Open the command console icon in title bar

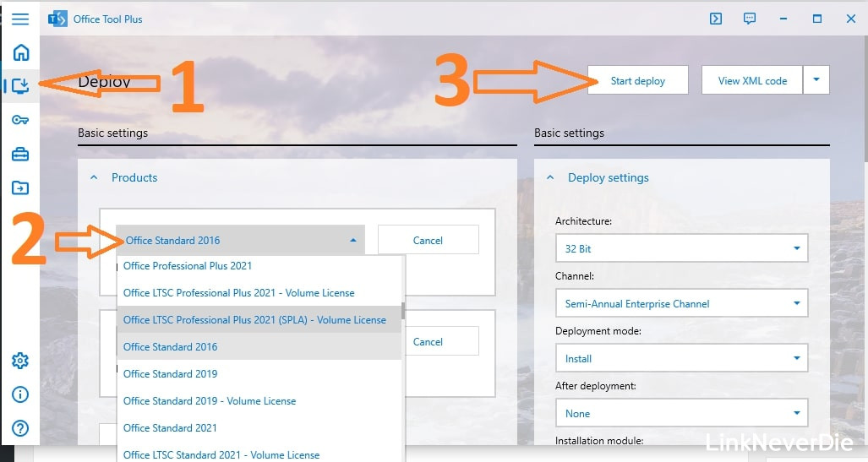(716, 19)
